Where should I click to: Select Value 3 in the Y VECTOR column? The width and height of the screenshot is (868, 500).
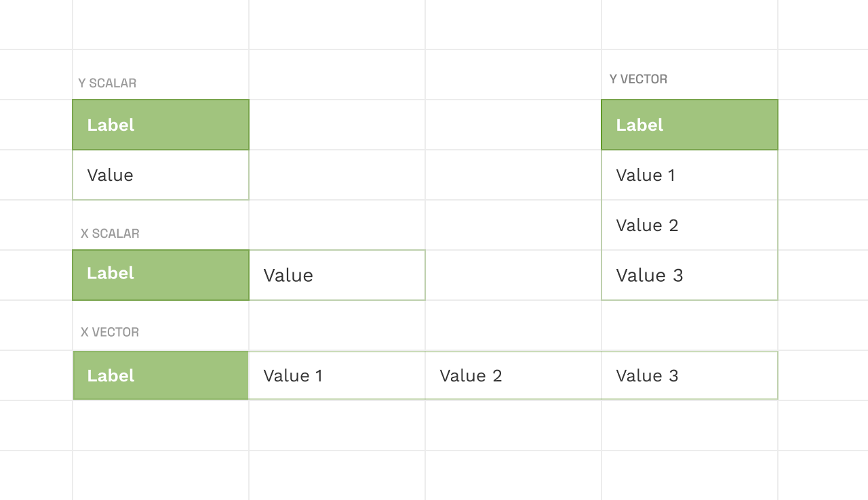pyautogui.click(x=690, y=275)
